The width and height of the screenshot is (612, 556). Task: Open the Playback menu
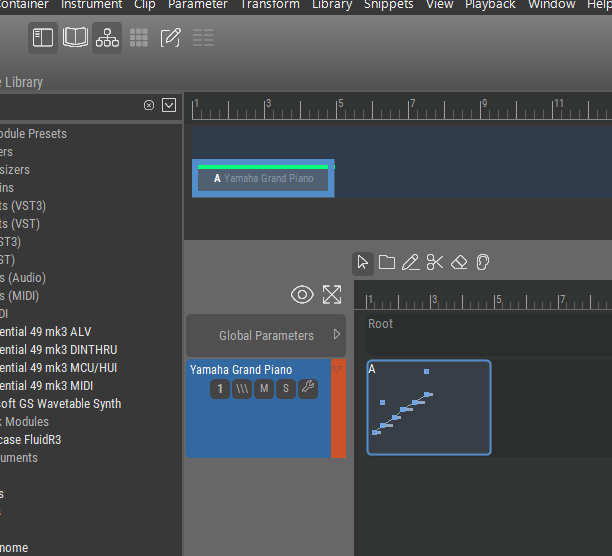[x=490, y=5]
